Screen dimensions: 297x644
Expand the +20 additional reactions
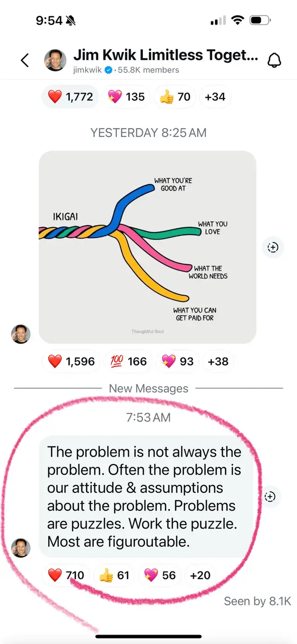200,575
